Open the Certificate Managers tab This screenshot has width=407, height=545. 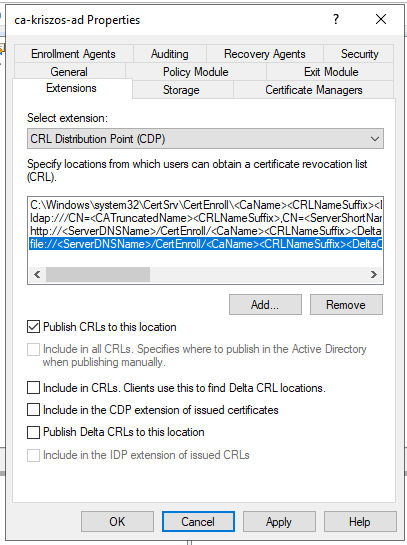pyautogui.click(x=314, y=90)
